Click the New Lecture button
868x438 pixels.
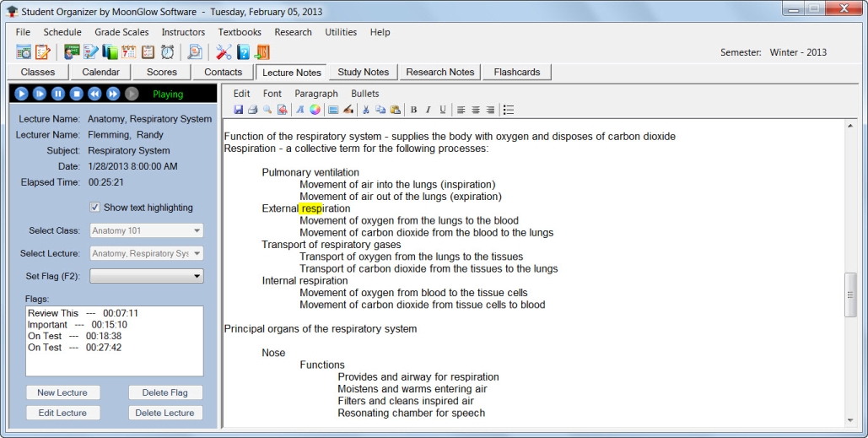point(62,392)
